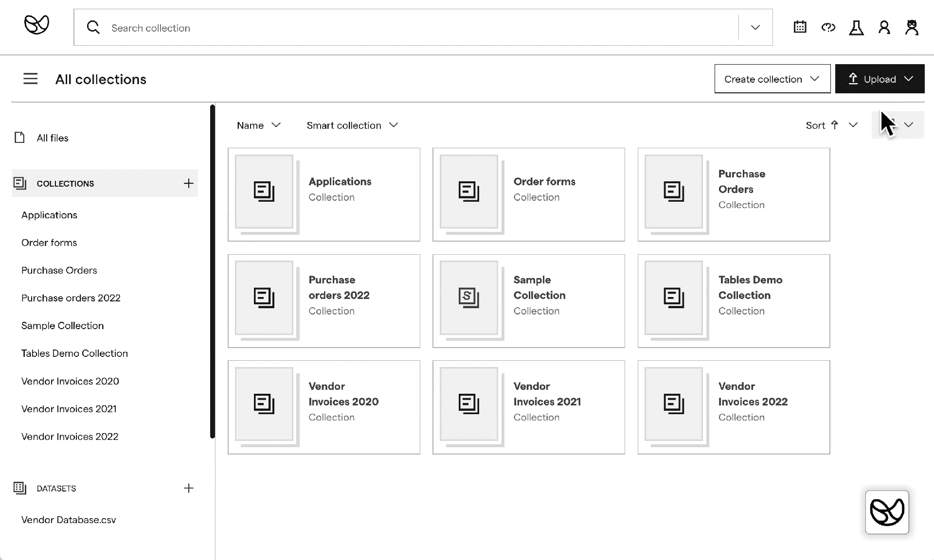Click the leaf logo in the top-left

[37, 24]
